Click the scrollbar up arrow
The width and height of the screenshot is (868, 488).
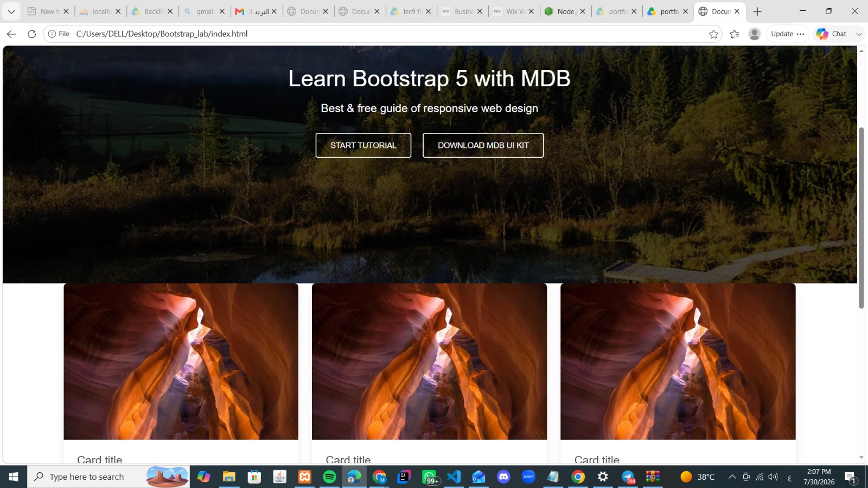(861, 50)
